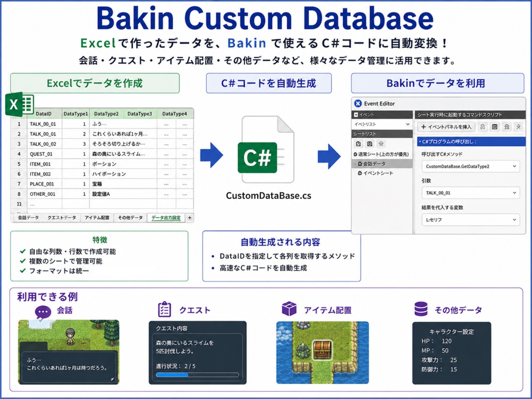
Task: Switch to the アイテム配置 Excel sheet tab
Action: (97, 218)
